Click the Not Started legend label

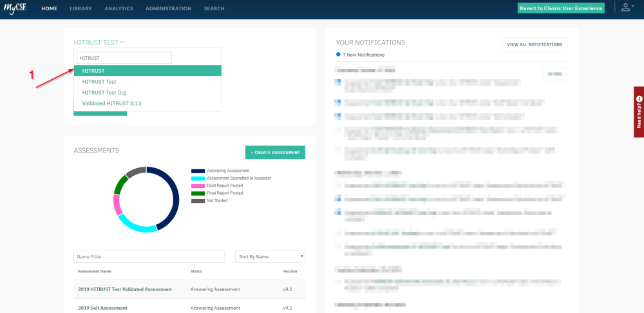tap(217, 200)
